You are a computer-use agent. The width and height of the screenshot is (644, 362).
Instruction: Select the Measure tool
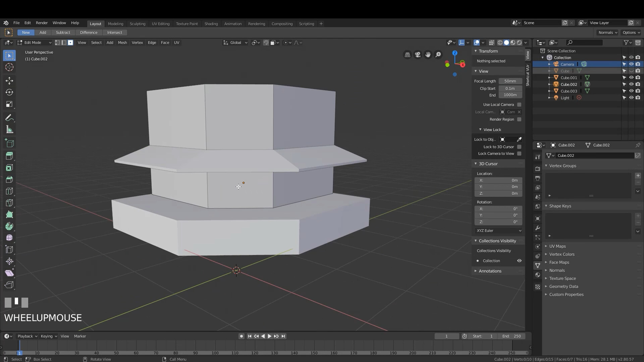(9, 129)
